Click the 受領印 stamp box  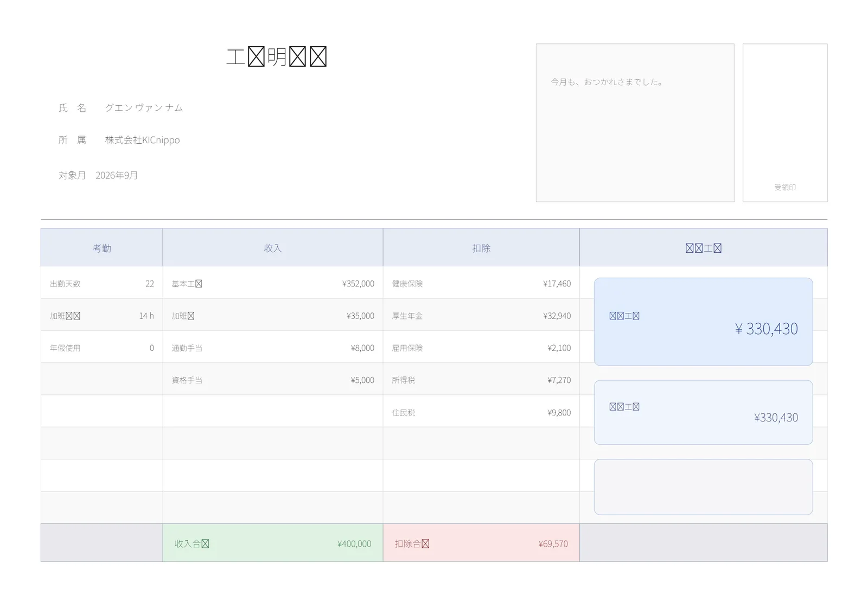(x=785, y=123)
